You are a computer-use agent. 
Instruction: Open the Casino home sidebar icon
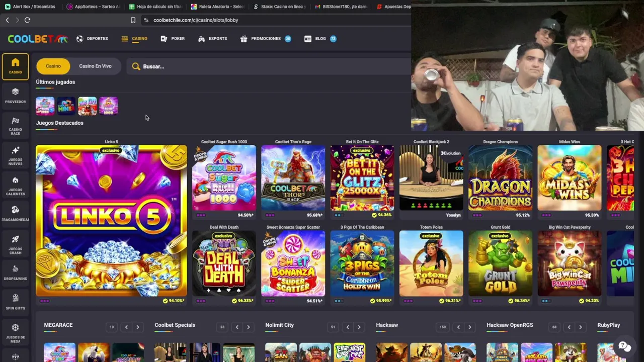pyautogui.click(x=15, y=66)
